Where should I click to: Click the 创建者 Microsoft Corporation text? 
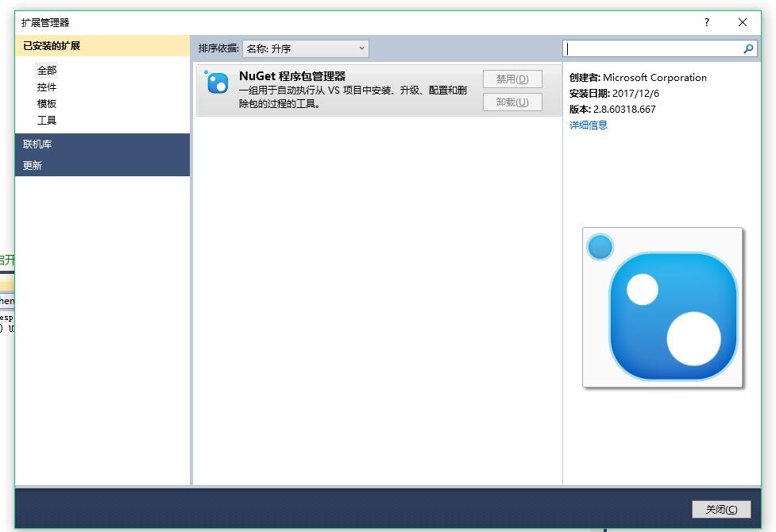pos(638,77)
